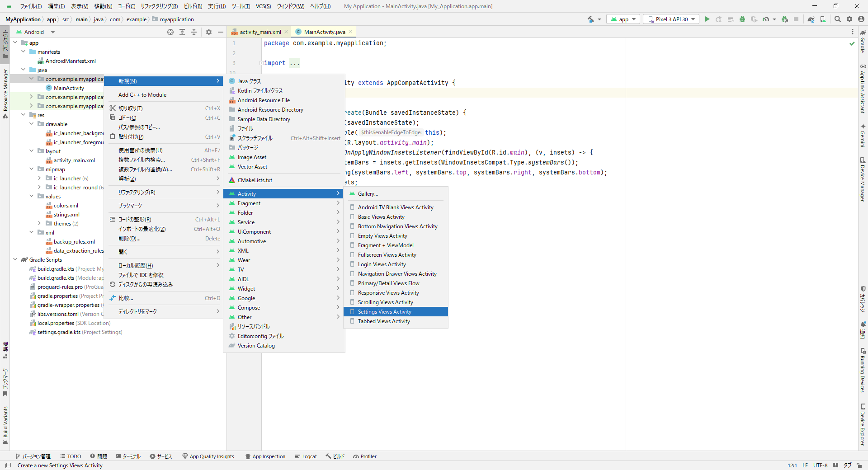Open project panel gear options

click(209, 32)
